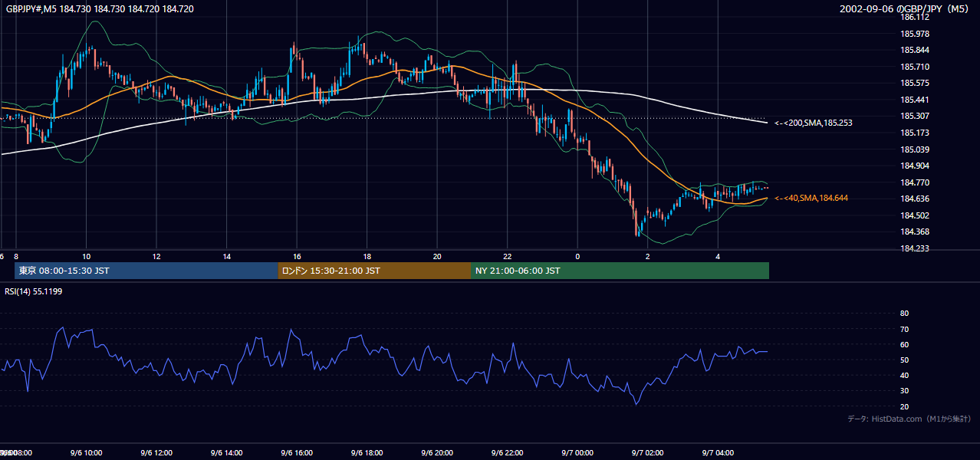Click bottom date label 9/6 10:00
This screenshot has height=460, width=980.
pos(86,453)
